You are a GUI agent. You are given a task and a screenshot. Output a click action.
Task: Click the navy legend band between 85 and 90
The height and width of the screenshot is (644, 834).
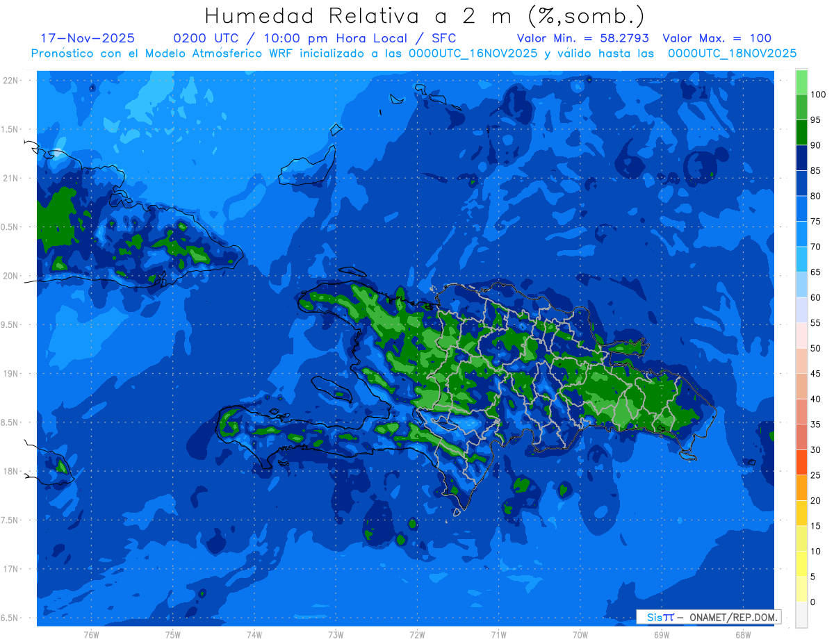(x=801, y=158)
